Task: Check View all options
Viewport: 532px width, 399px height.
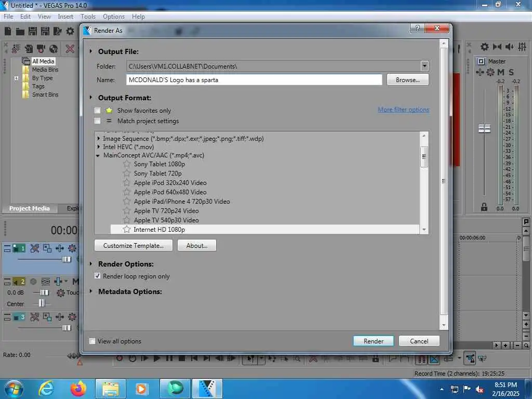Action: point(92,341)
